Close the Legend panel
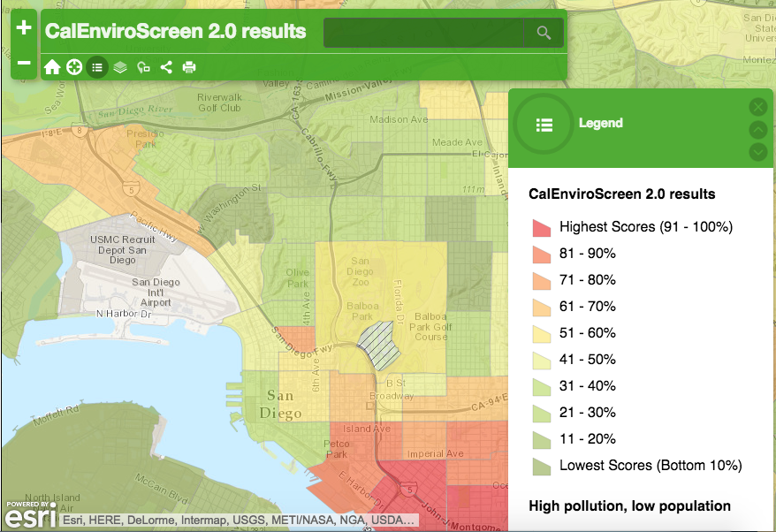The image size is (776, 532). click(757, 106)
